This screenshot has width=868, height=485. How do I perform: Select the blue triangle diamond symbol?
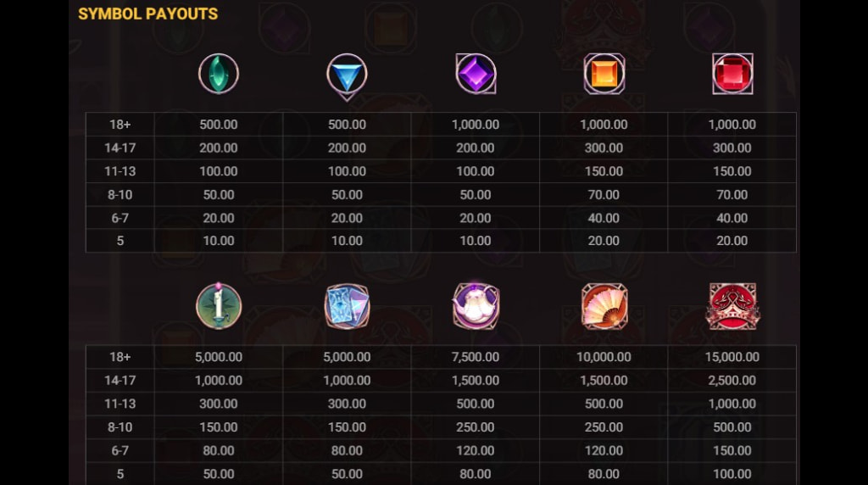[347, 75]
